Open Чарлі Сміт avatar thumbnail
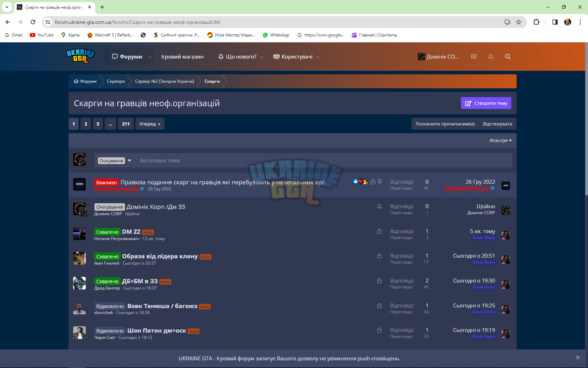588x368 pixels. click(x=79, y=333)
